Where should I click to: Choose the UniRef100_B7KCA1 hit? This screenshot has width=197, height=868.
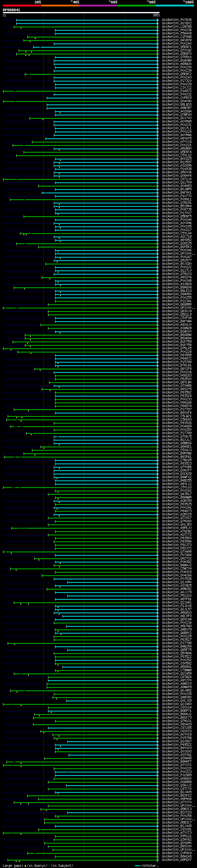click(177, 365)
